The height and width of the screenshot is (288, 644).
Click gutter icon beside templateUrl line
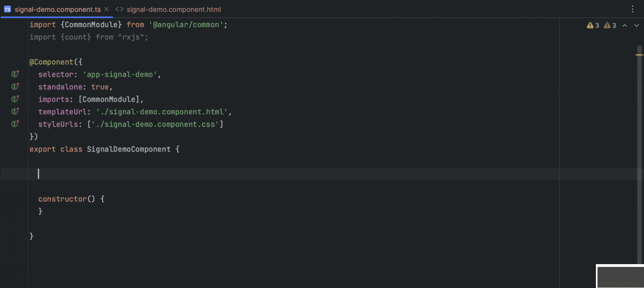pos(15,111)
